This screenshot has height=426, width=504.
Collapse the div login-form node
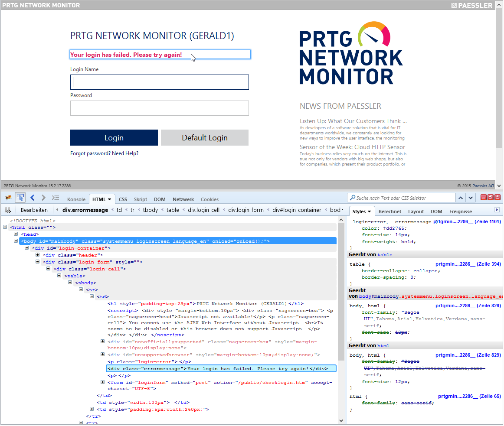click(38, 261)
